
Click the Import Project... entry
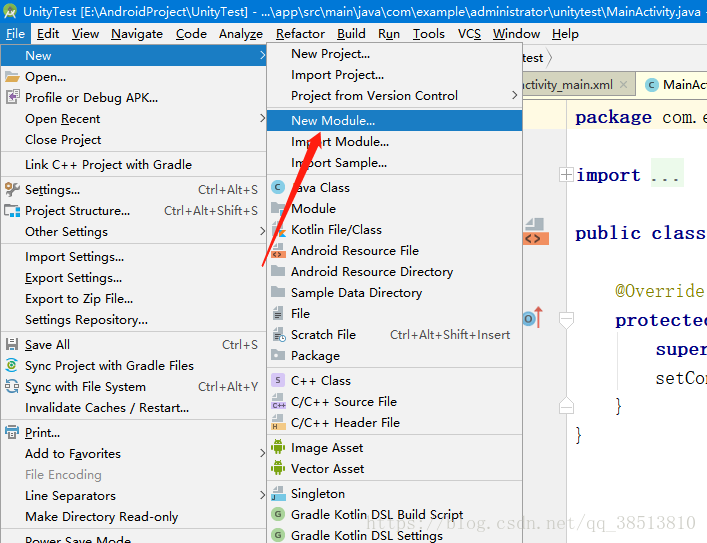tap(395, 74)
